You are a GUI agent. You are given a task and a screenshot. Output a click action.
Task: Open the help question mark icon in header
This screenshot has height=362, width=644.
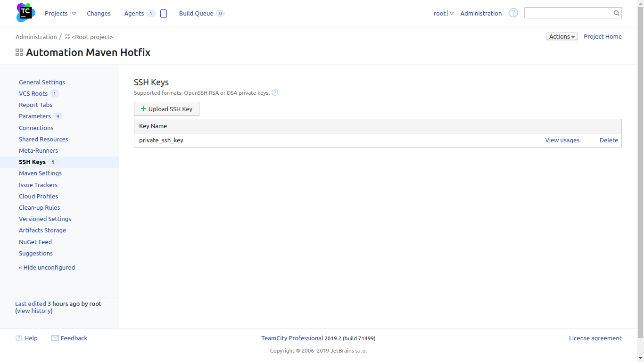click(513, 13)
